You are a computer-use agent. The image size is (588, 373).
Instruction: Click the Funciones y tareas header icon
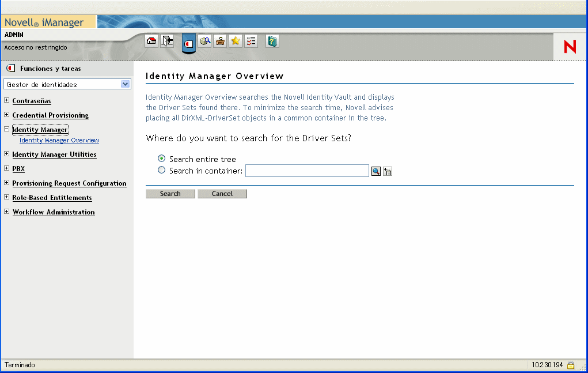click(x=11, y=68)
